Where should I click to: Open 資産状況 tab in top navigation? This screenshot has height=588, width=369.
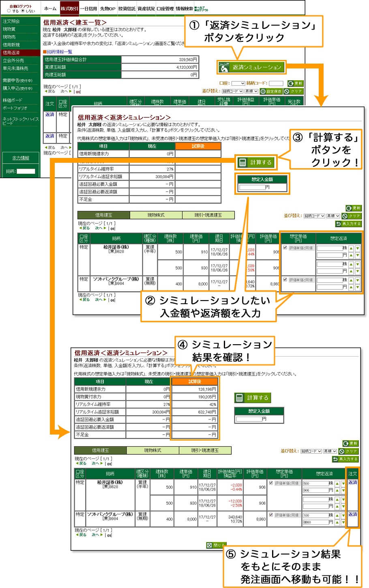[x=146, y=9]
